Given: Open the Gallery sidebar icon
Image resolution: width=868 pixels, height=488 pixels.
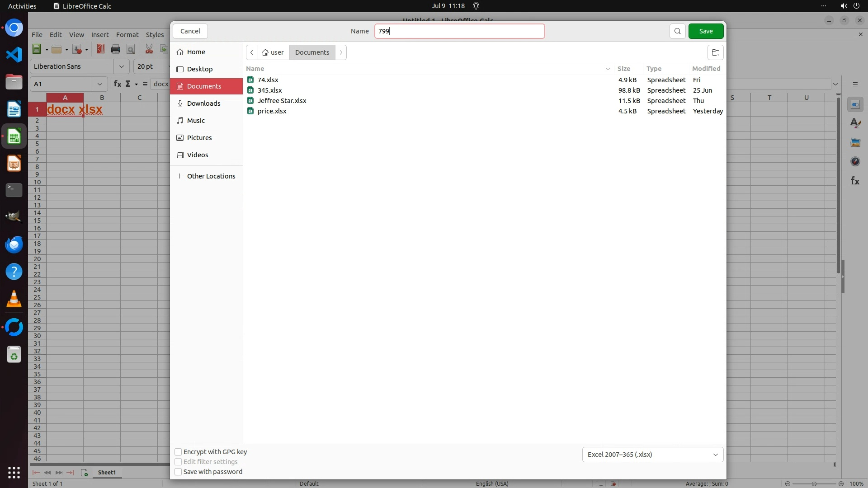Looking at the screenshot, I should [855, 142].
